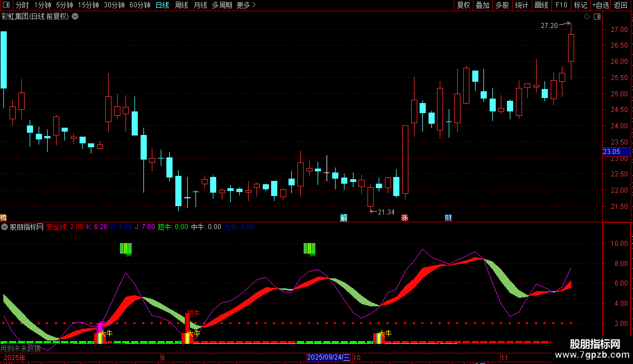The image size is (633, 364).
Task: Click the 21.34 low price label
Action: point(386,212)
